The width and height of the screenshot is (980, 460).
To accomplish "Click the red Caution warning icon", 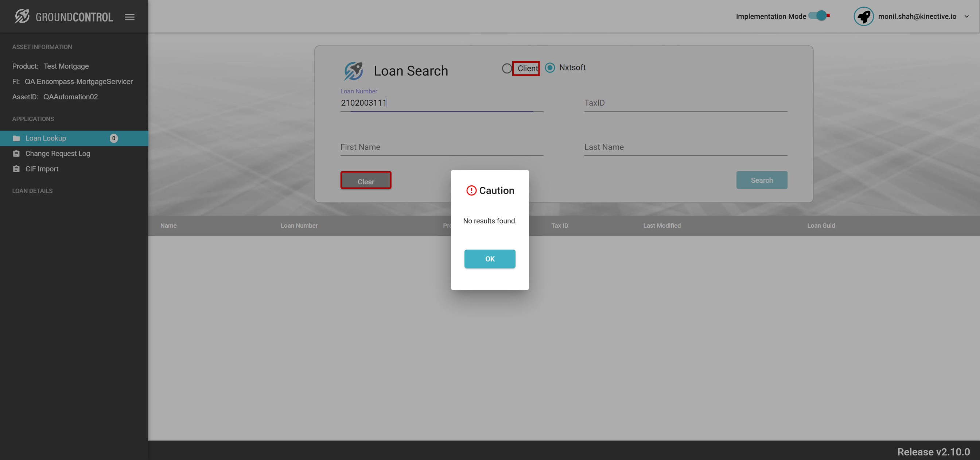I will (471, 190).
